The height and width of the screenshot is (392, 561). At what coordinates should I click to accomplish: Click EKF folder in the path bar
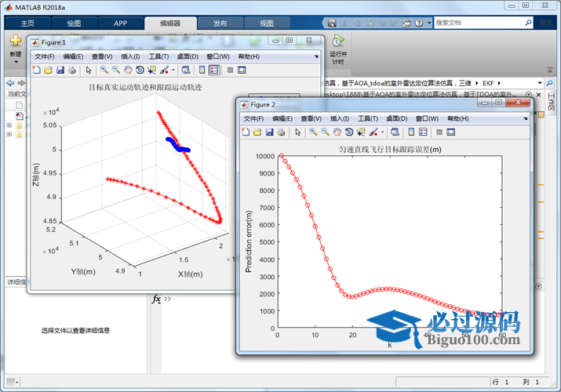click(488, 83)
